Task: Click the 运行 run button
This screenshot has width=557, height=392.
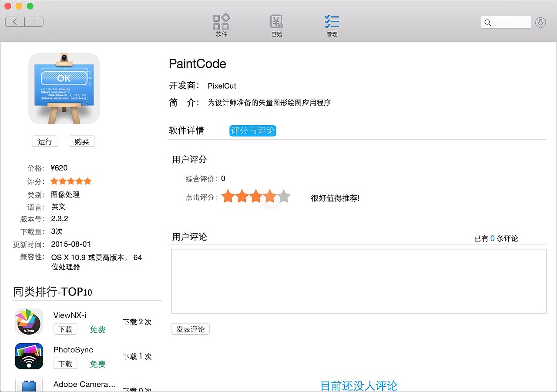Action: point(45,141)
